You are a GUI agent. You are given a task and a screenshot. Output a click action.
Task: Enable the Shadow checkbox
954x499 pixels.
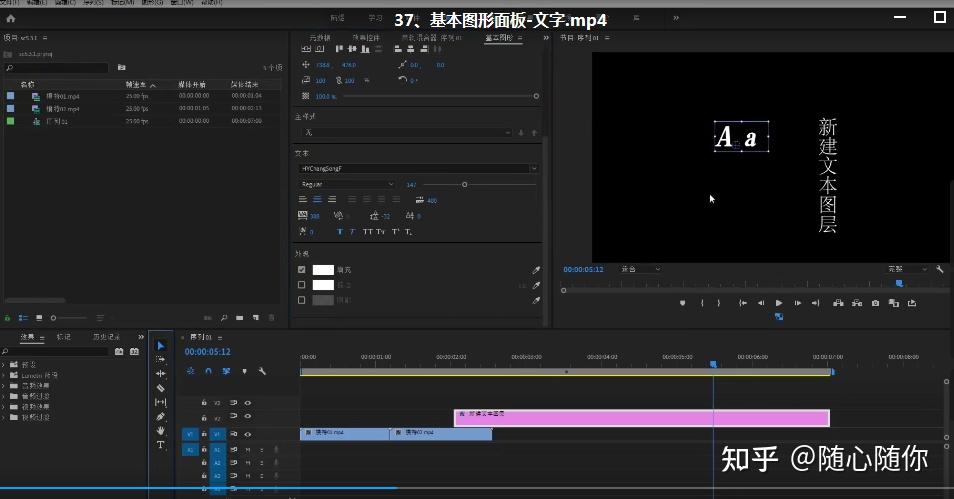click(301, 300)
